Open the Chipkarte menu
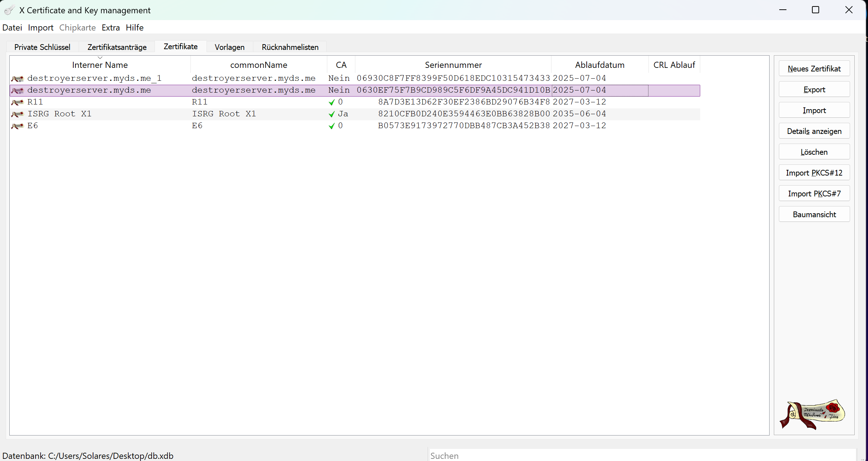The width and height of the screenshot is (868, 461). pyautogui.click(x=78, y=28)
